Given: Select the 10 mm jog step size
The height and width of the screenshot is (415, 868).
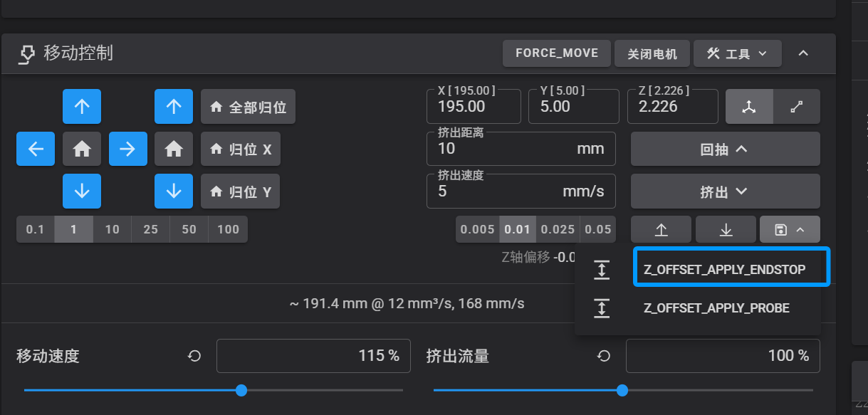Looking at the screenshot, I should tap(112, 229).
